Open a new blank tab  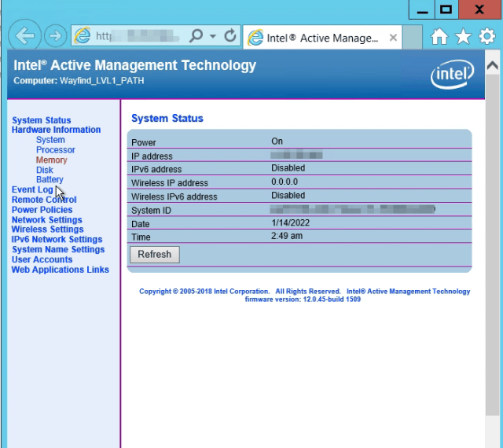click(x=412, y=37)
